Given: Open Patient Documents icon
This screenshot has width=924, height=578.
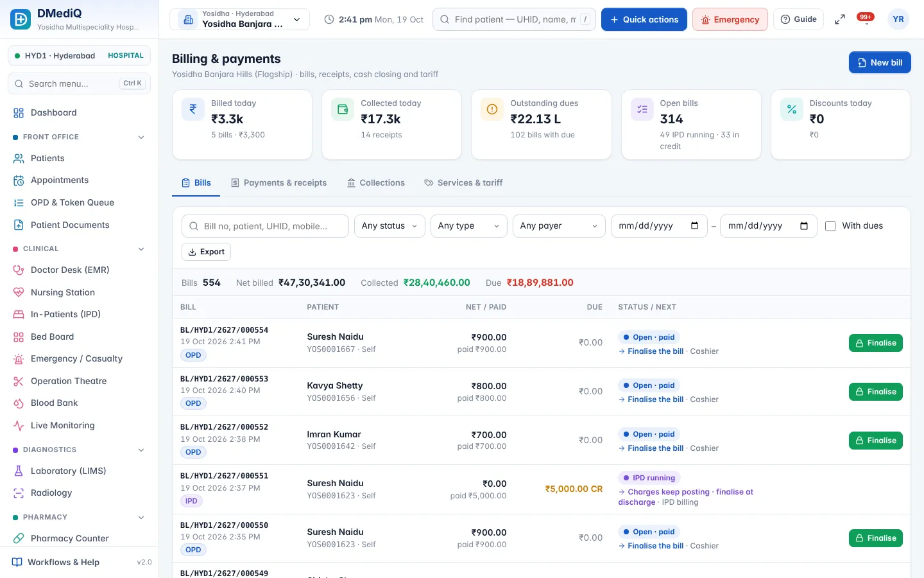Looking at the screenshot, I should [x=19, y=225].
